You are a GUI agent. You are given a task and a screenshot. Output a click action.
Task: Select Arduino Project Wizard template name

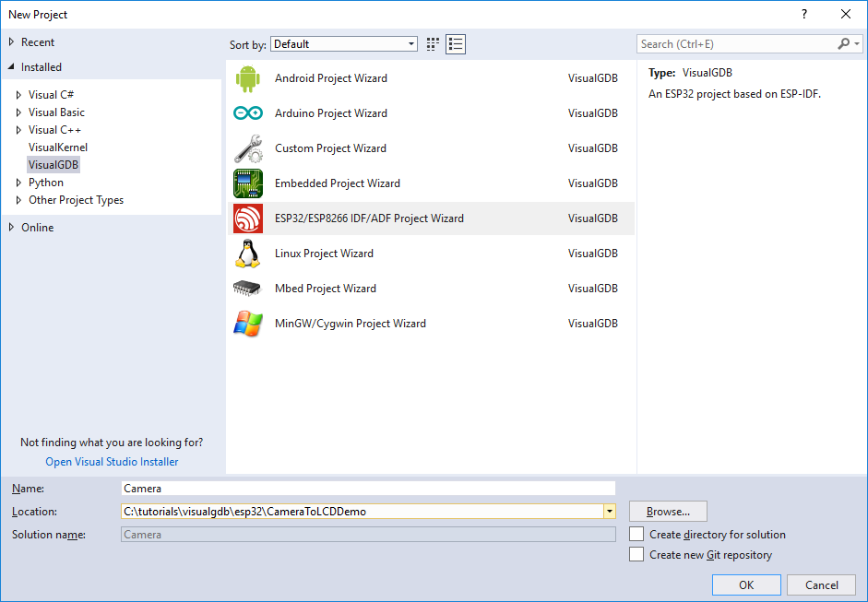[x=331, y=113]
